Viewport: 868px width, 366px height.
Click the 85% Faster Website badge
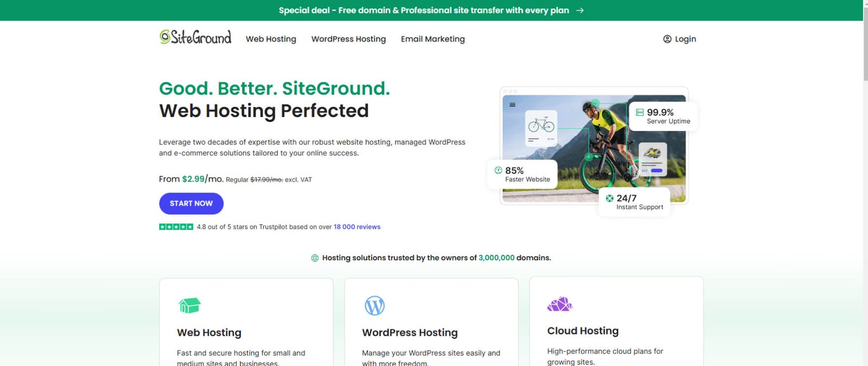[522, 174]
